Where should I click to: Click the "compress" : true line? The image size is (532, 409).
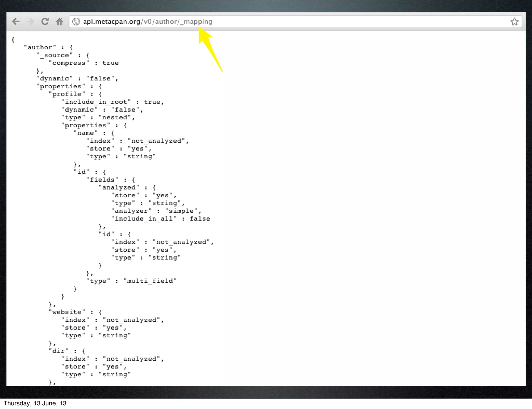point(84,63)
